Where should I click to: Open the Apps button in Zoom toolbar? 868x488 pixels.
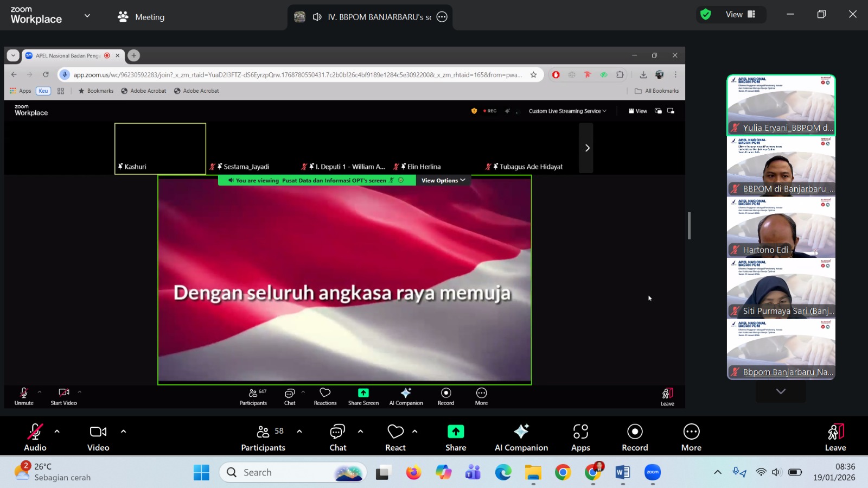tap(580, 437)
